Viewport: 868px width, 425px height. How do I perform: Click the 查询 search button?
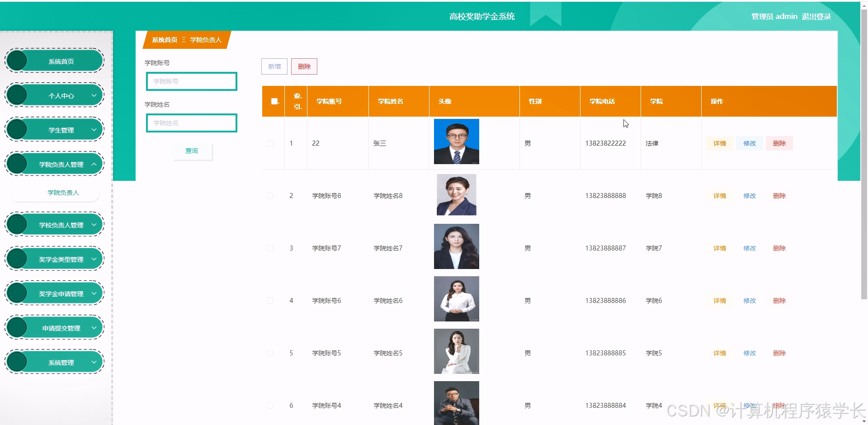pos(192,151)
